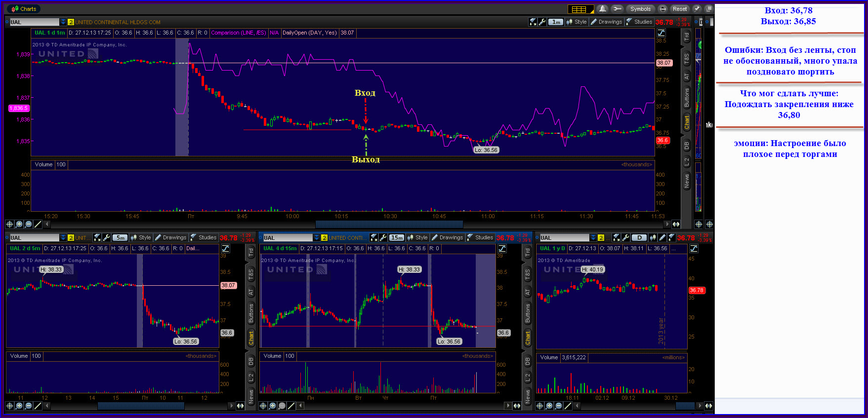
Task: Click the printer icon
Action: [x=662, y=9]
